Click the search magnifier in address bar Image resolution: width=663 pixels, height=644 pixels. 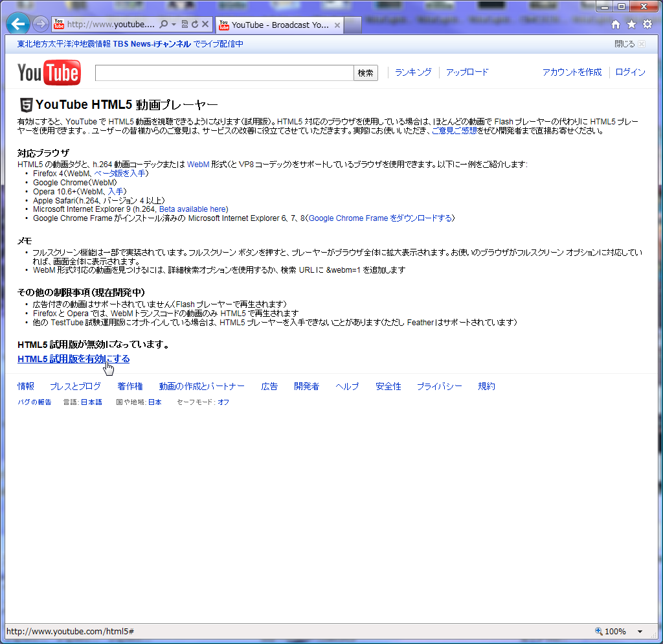point(164,24)
